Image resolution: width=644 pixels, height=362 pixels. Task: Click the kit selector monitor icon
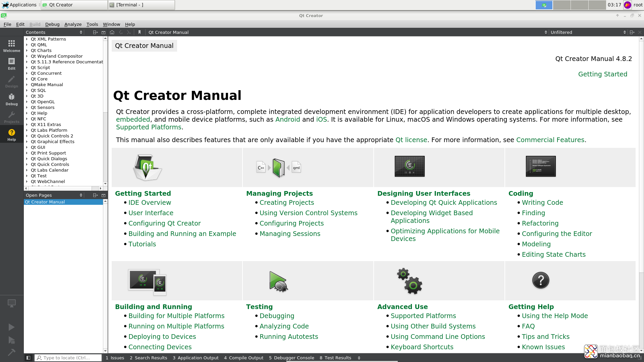[x=12, y=303]
